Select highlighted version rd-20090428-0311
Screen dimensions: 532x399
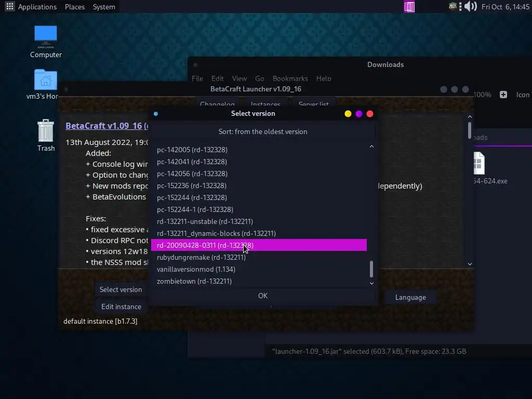click(x=259, y=245)
